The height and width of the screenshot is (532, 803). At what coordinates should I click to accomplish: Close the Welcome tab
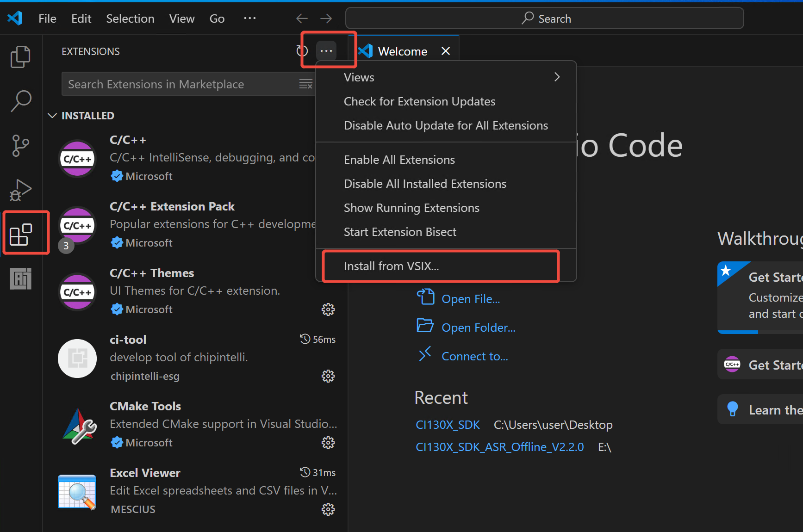tap(445, 51)
